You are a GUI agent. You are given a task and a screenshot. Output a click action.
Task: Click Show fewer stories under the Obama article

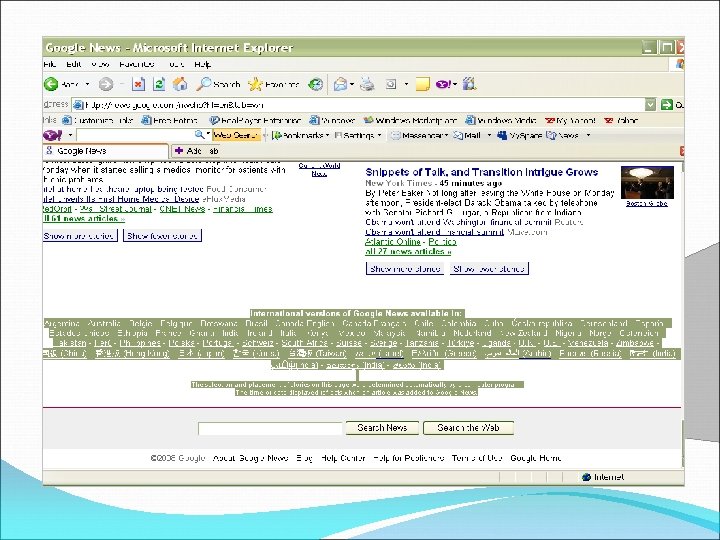click(x=489, y=269)
